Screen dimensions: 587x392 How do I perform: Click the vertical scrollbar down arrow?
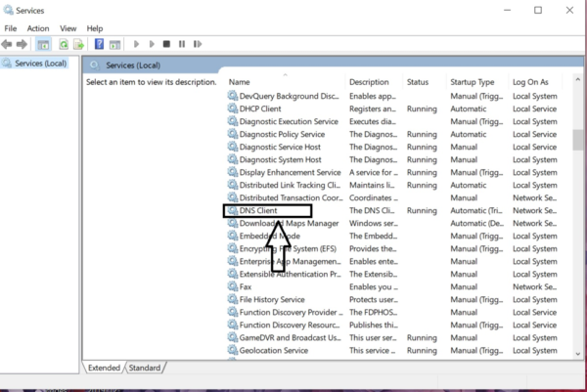(x=579, y=353)
